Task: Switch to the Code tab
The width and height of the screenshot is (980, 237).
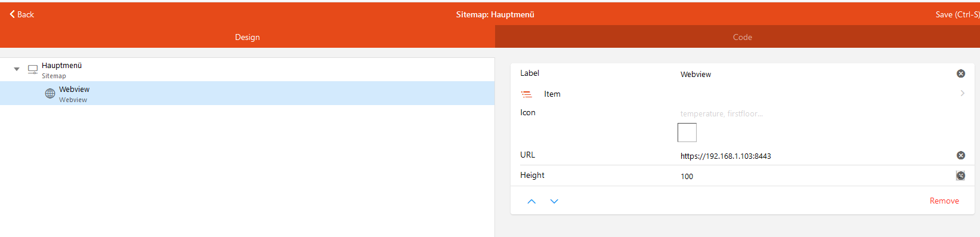Action: point(737,36)
